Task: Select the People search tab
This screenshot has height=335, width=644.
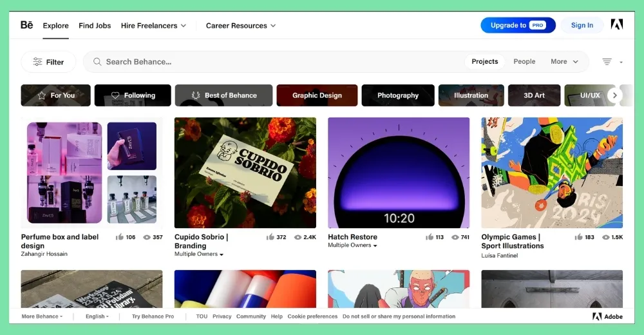Action: [524, 61]
